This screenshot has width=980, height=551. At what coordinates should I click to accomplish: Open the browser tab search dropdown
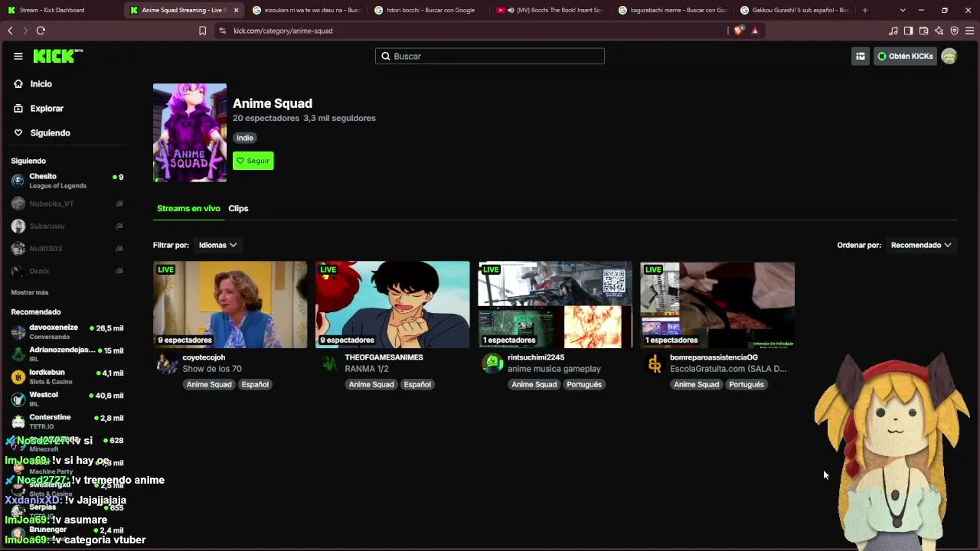[903, 10]
